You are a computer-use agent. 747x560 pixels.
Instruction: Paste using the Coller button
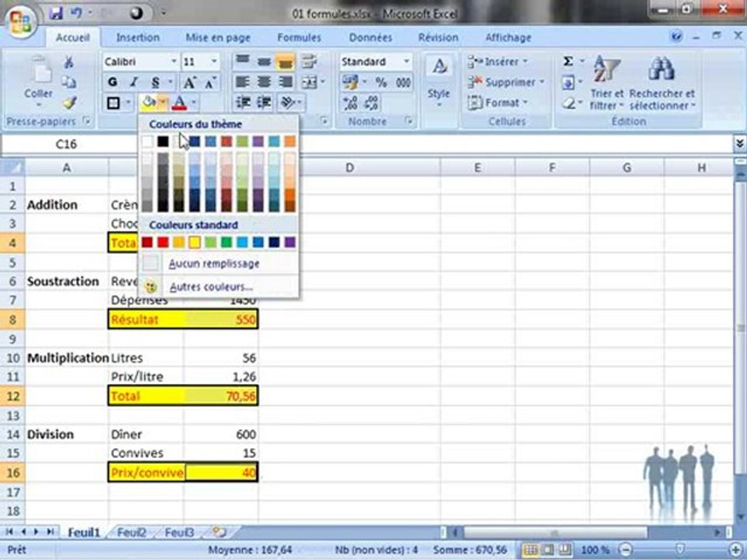(x=38, y=81)
